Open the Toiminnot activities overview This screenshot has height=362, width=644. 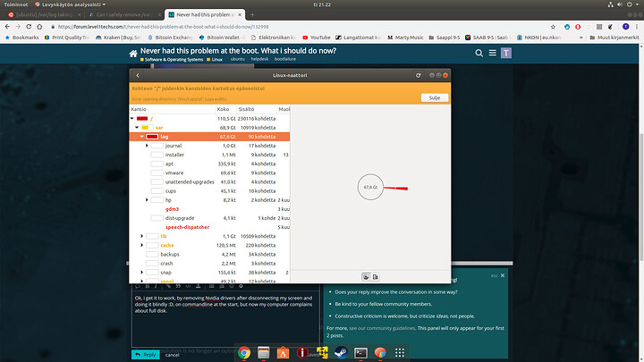(16, 4)
